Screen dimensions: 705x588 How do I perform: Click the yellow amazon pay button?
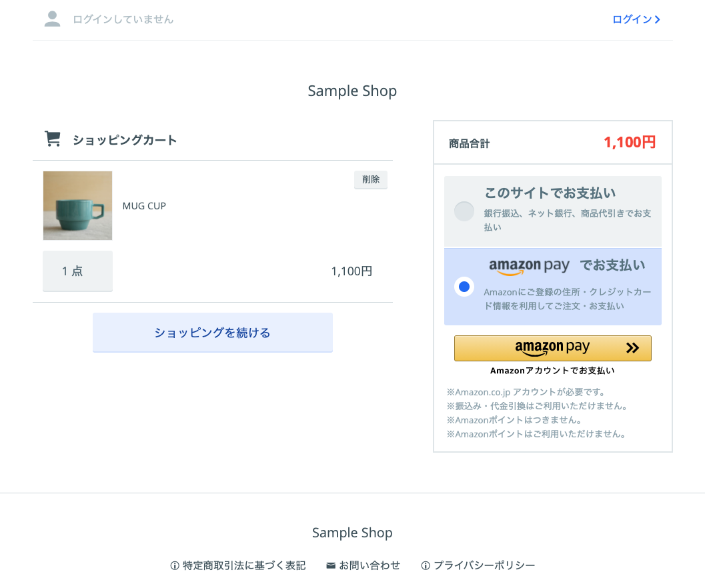click(x=552, y=348)
